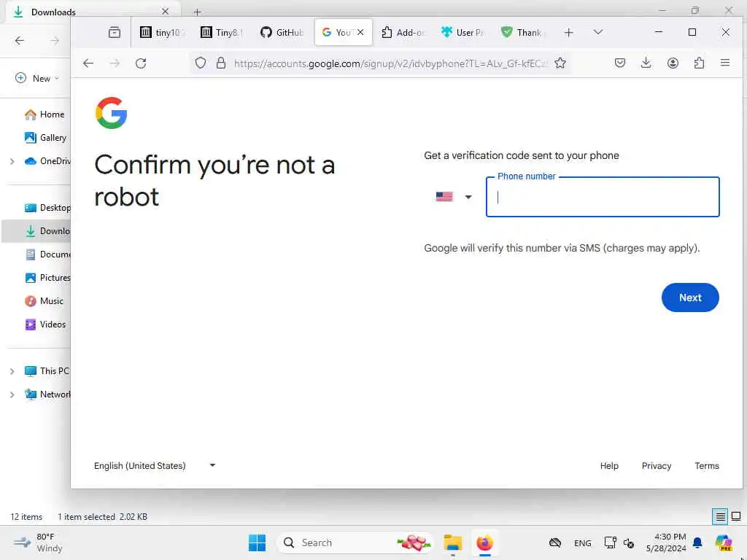The width and height of the screenshot is (747, 560).
Task: Open the taskbar clock showing 4:30 PM
Action: [666, 542]
